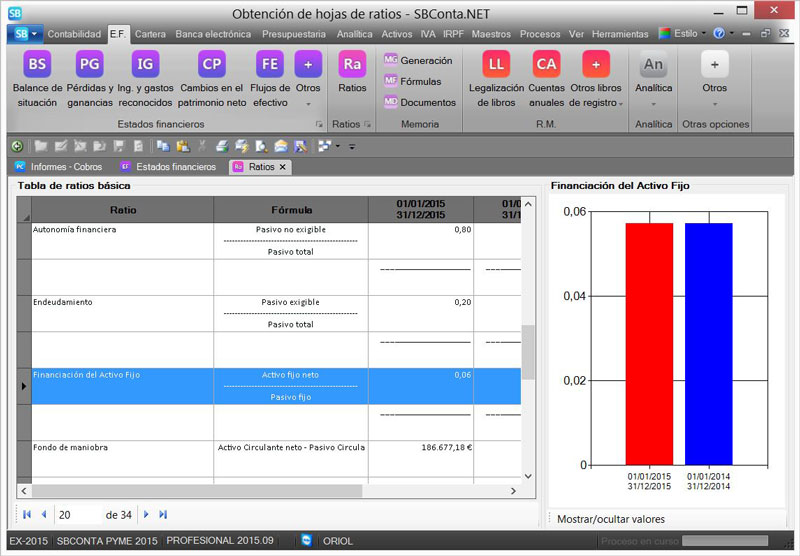Switch to the Contabilidad ribbon tab

coord(74,33)
